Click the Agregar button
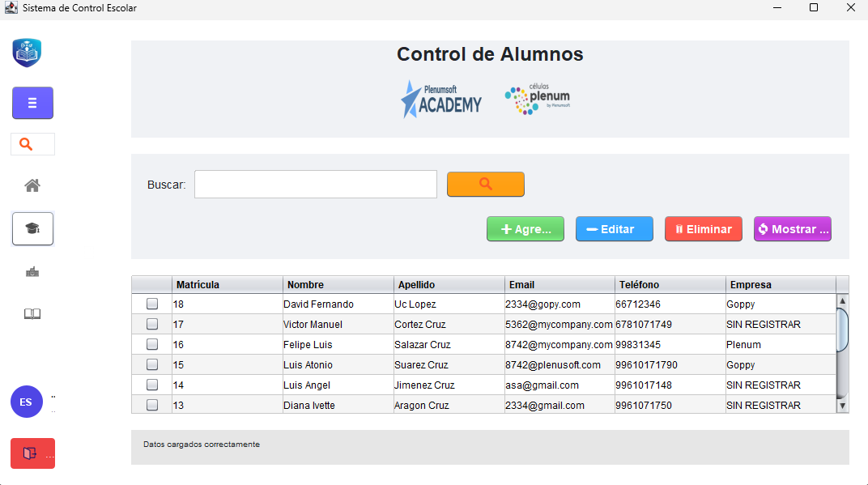This screenshot has height=485, width=868. (525, 228)
